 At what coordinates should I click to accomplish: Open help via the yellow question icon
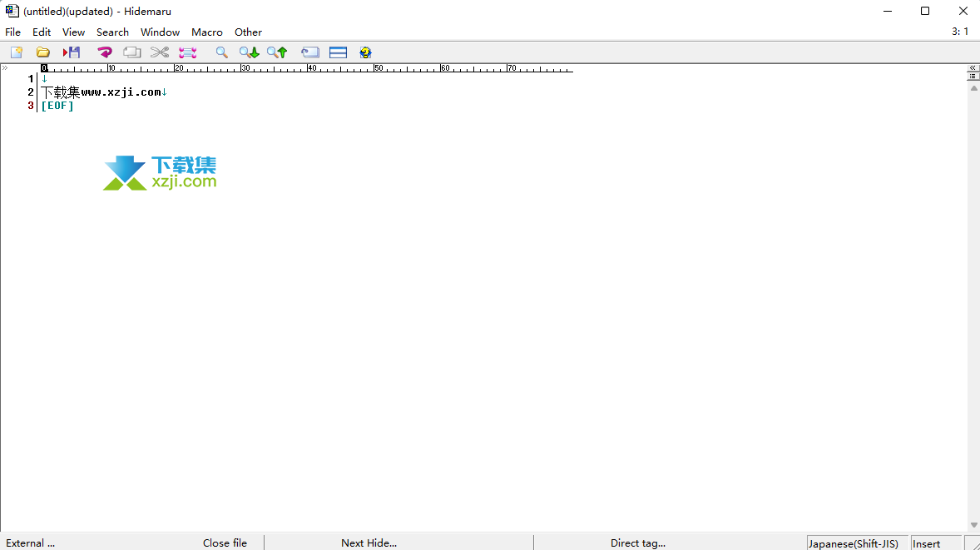[365, 52]
